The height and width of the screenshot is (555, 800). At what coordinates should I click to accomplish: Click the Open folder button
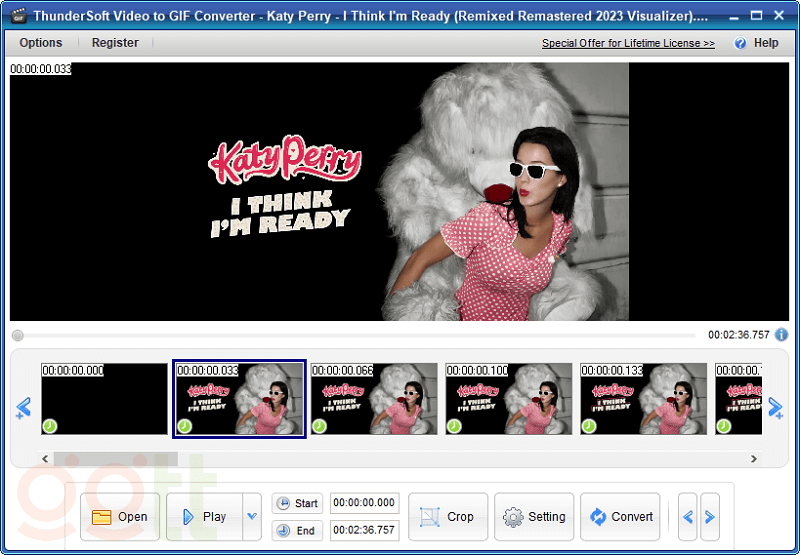click(x=120, y=517)
